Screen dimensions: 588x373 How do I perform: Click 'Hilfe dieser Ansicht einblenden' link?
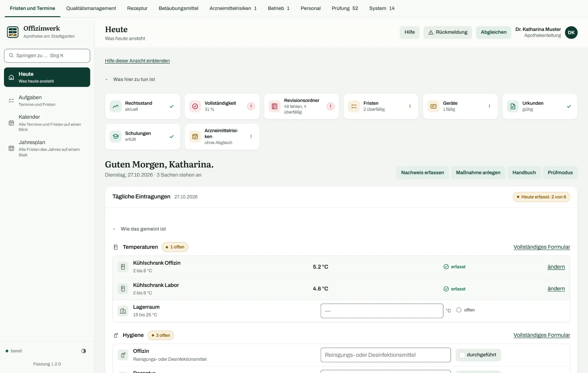pos(137,61)
